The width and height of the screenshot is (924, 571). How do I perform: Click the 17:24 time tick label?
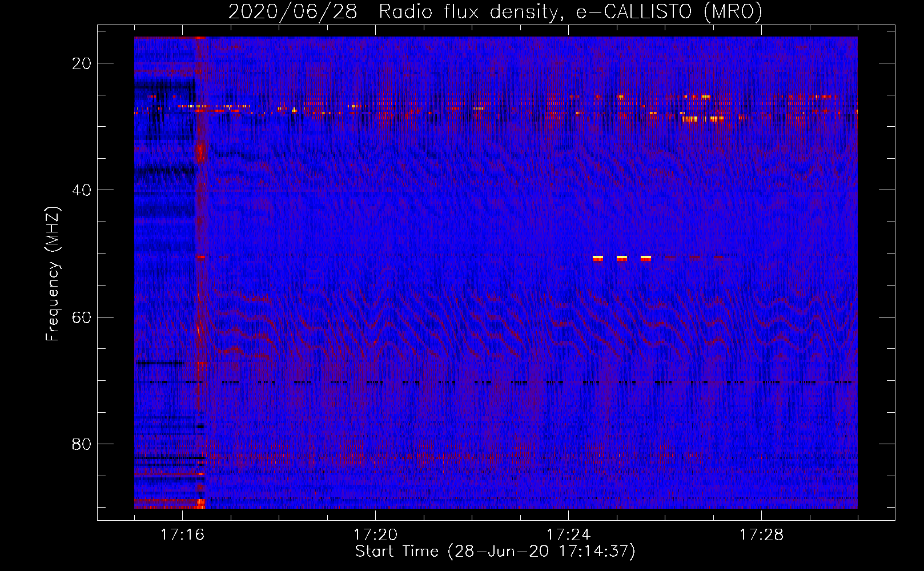[x=568, y=534]
